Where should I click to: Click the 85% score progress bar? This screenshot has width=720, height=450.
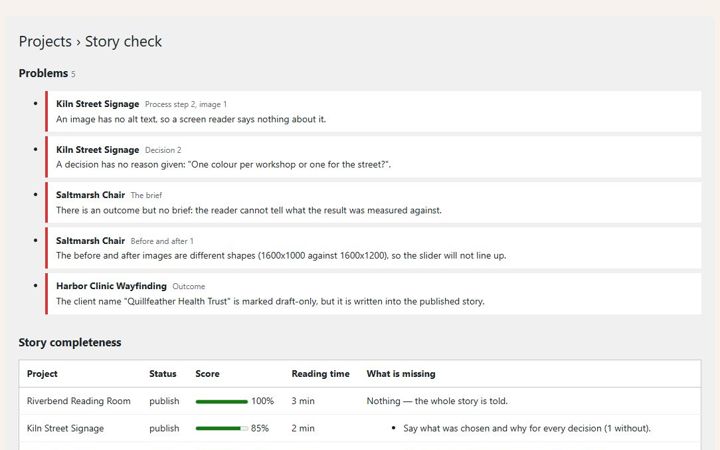point(221,429)
